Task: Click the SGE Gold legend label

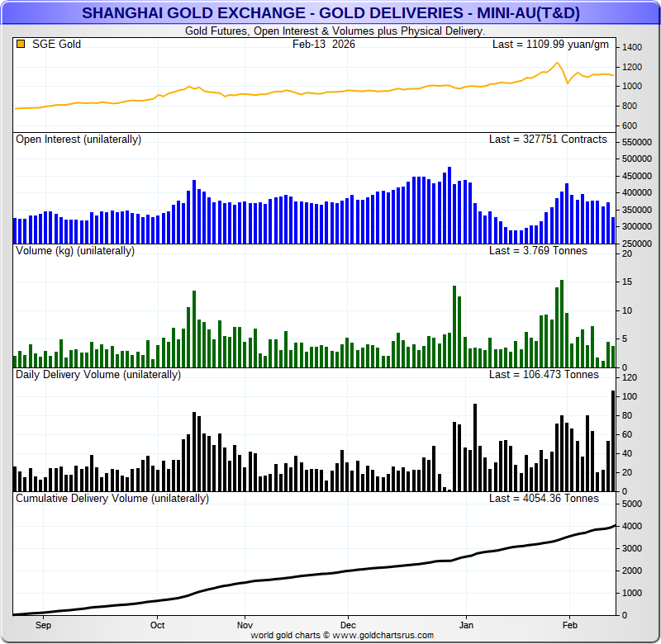Action: coord(56,44)
